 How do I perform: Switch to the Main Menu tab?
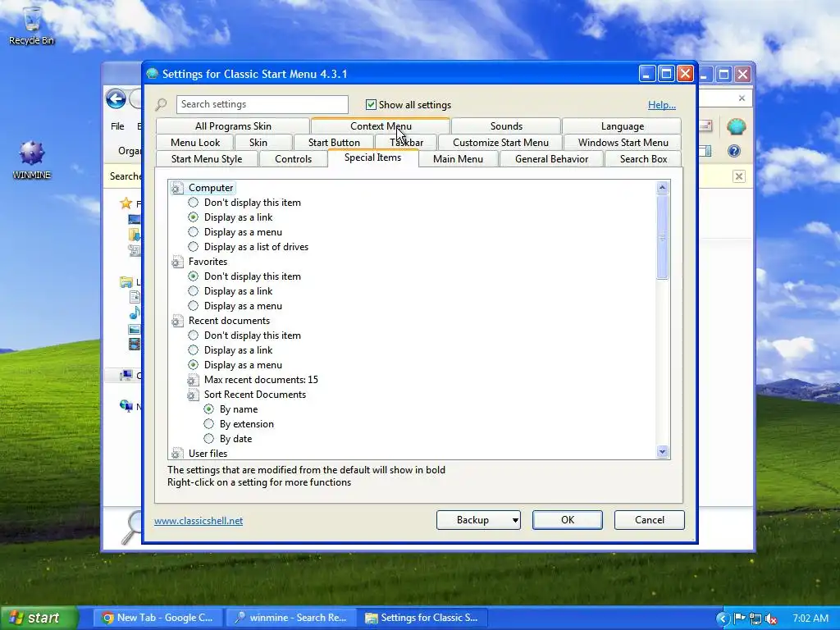458,159
